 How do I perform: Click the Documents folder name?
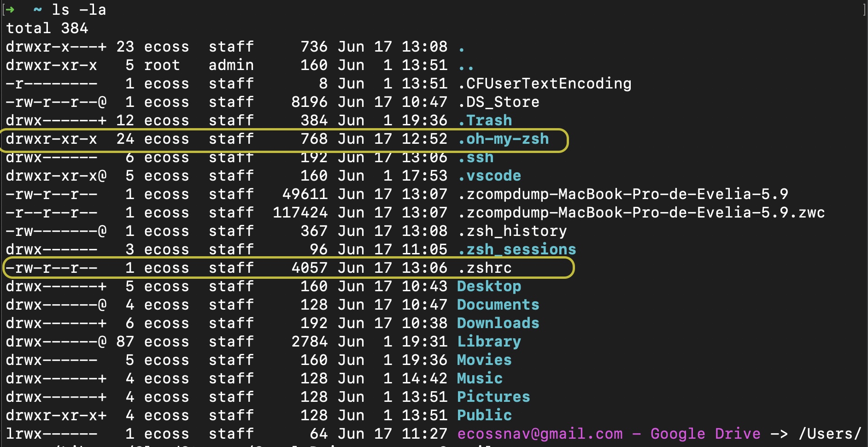(498, 305)
